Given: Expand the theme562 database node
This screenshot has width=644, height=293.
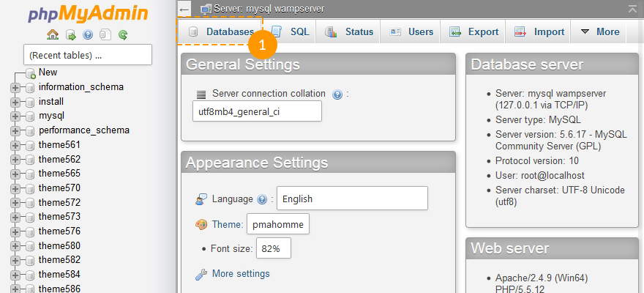Looking at the screenshot, I should point(15,160).
